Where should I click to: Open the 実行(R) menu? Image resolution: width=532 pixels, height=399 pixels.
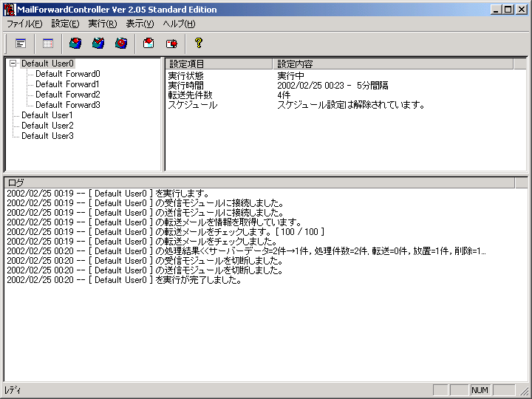coord(103,24)
